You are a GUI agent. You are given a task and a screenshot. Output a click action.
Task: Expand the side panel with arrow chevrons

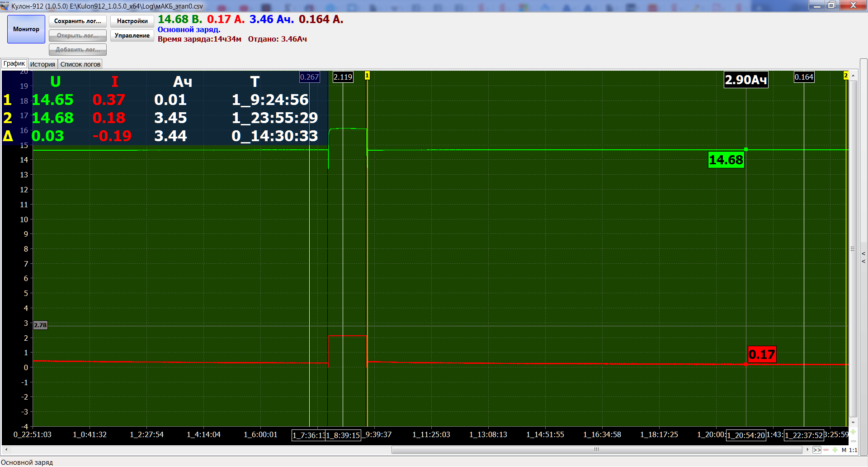click(x=863, y=257)
